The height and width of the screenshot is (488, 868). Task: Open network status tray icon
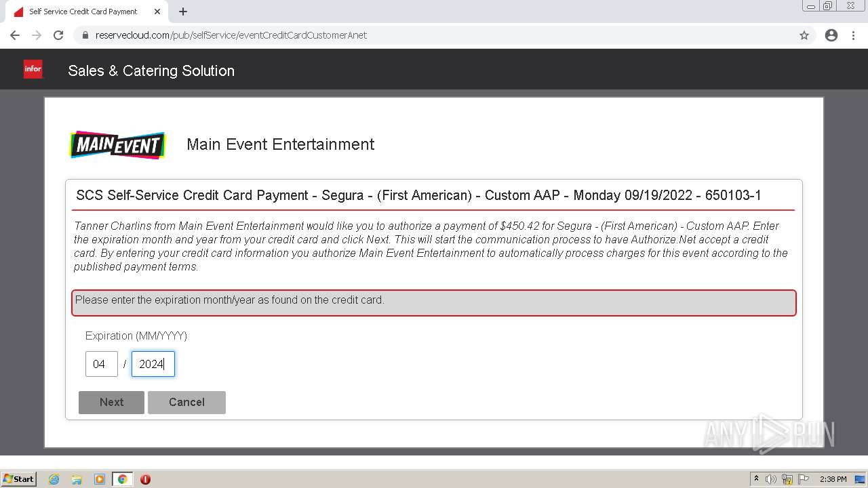(x=787, y=479)
